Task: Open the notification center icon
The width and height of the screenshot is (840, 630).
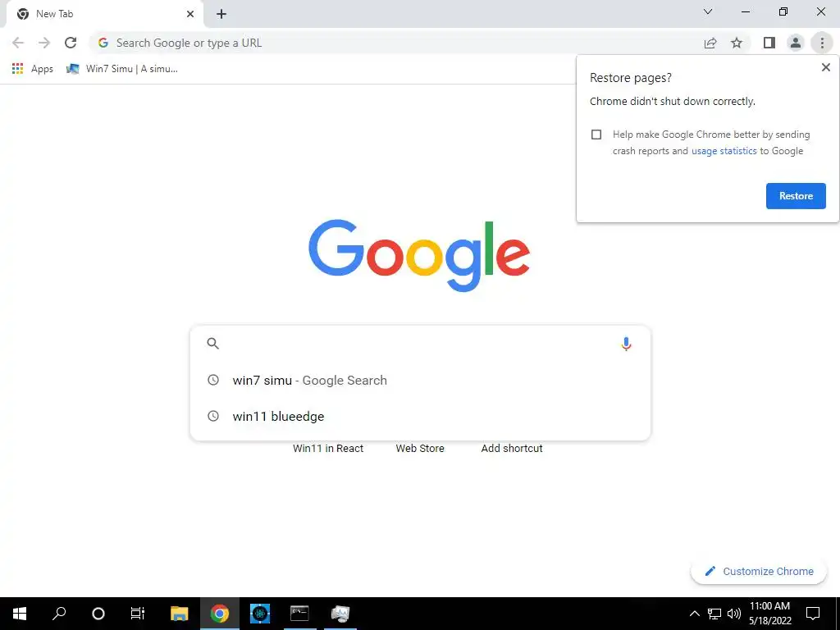Action: 813,614
